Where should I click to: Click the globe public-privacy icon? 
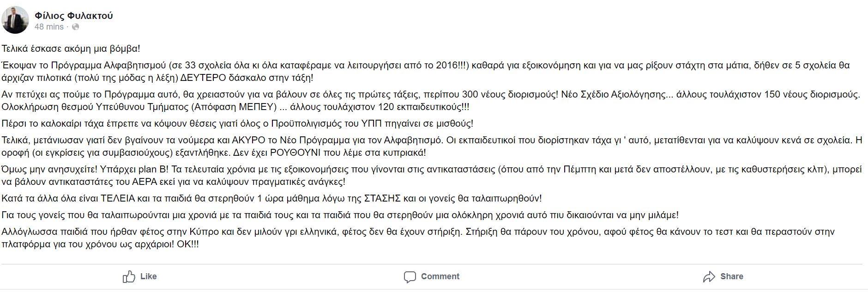pyautogui.click(x=75, y=27)
